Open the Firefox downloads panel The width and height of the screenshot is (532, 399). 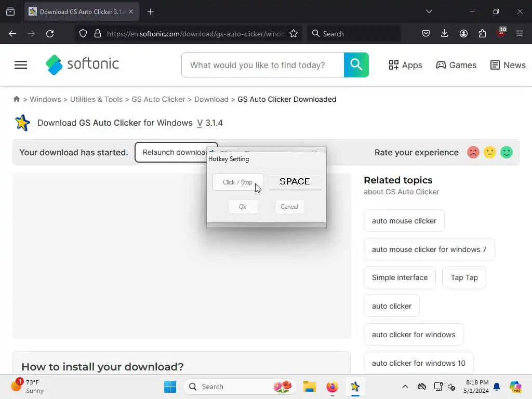tap(445, 34)
